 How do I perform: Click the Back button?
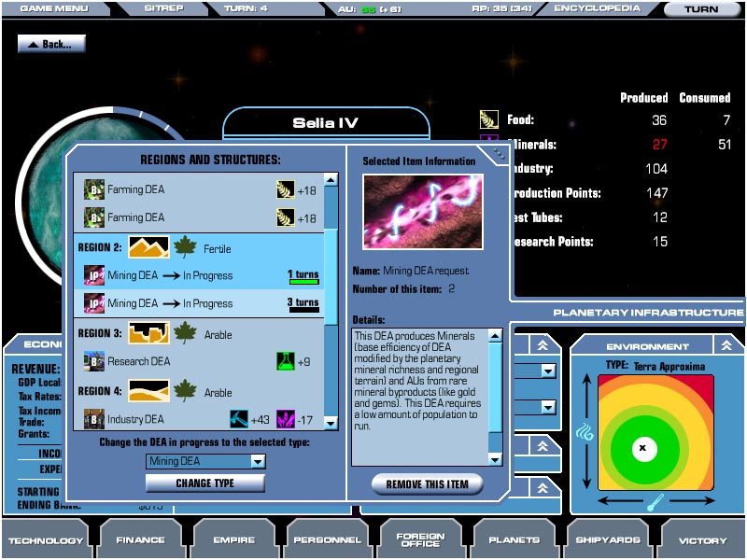(50, 44)
